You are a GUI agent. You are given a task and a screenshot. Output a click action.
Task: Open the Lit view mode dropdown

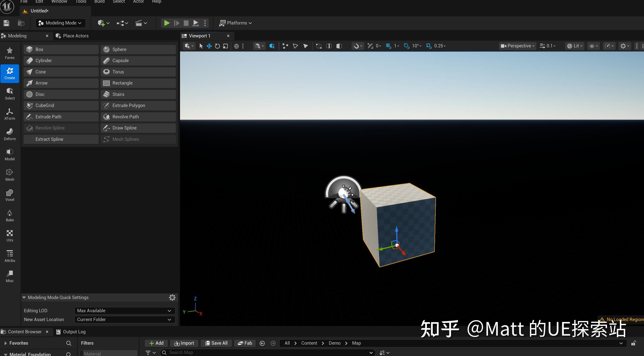tap(574, 46)
